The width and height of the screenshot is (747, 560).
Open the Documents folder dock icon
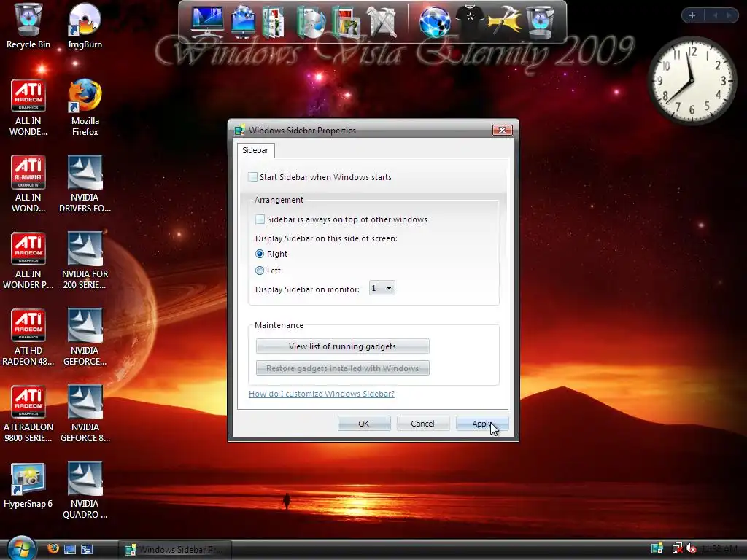point(274,21)
